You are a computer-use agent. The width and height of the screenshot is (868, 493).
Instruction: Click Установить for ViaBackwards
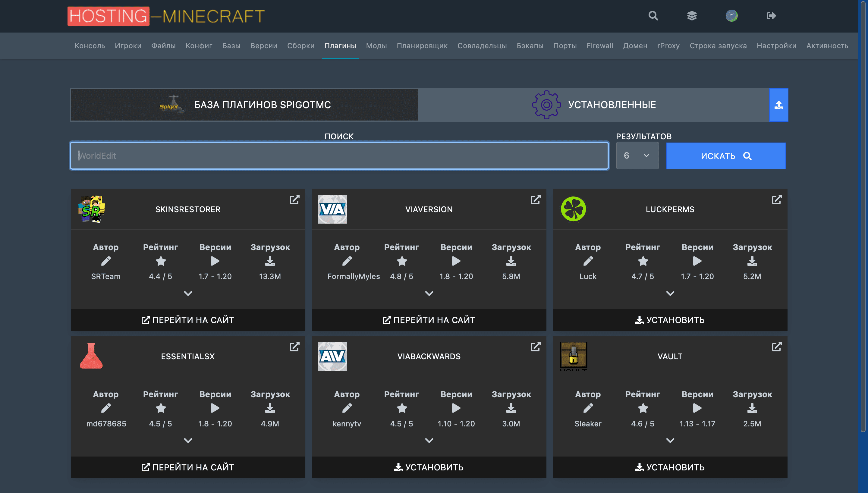click(x=429, y=467)
